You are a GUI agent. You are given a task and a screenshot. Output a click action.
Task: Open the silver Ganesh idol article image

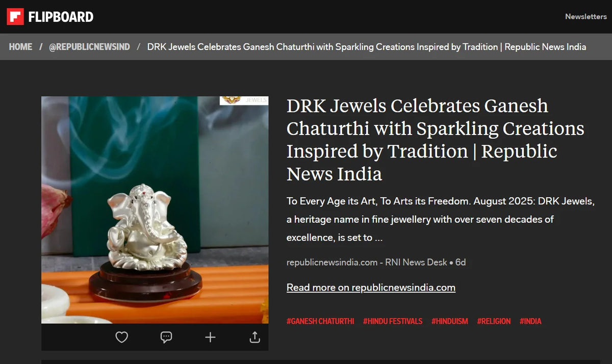pos(155,210)
